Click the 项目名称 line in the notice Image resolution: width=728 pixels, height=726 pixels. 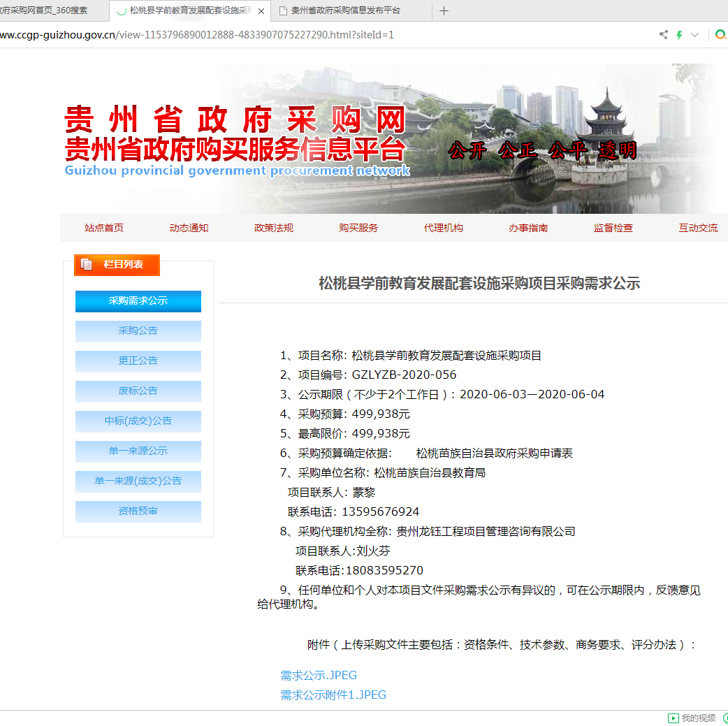click(x=411, y=356)
